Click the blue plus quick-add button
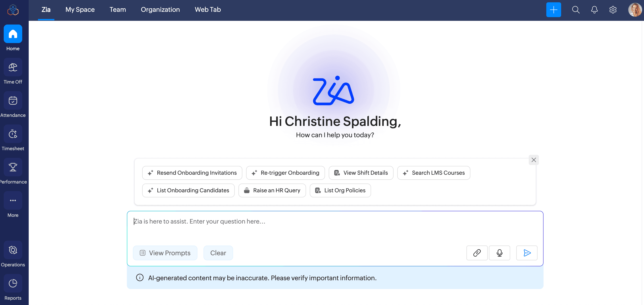644x305 pixels. (553, 10)
